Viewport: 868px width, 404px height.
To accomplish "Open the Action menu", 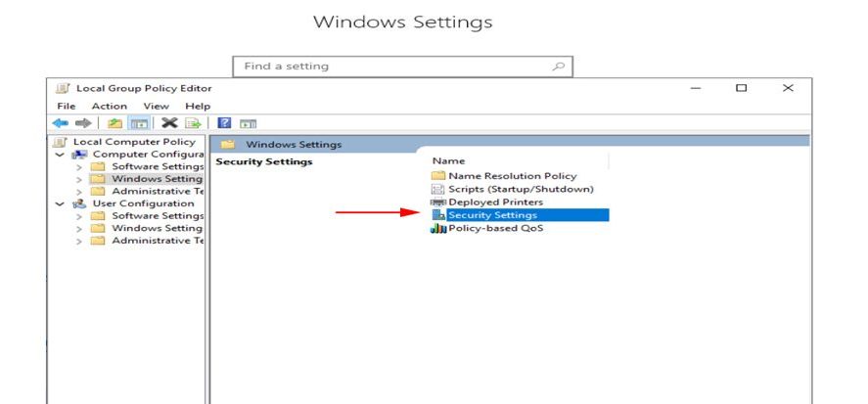I will coord(109,107).
